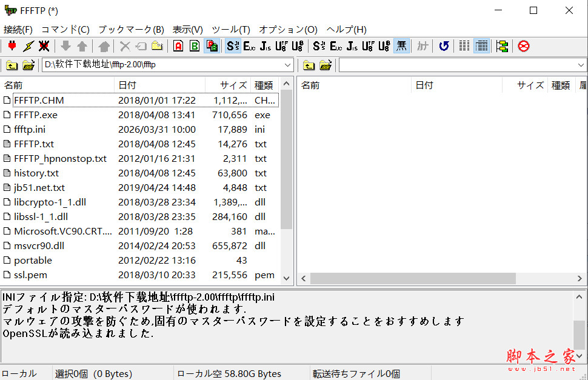The image size is (588, 380).
Task: Go to parent folder in local pane
Action: pyautogui.click(x=12, y=65)
